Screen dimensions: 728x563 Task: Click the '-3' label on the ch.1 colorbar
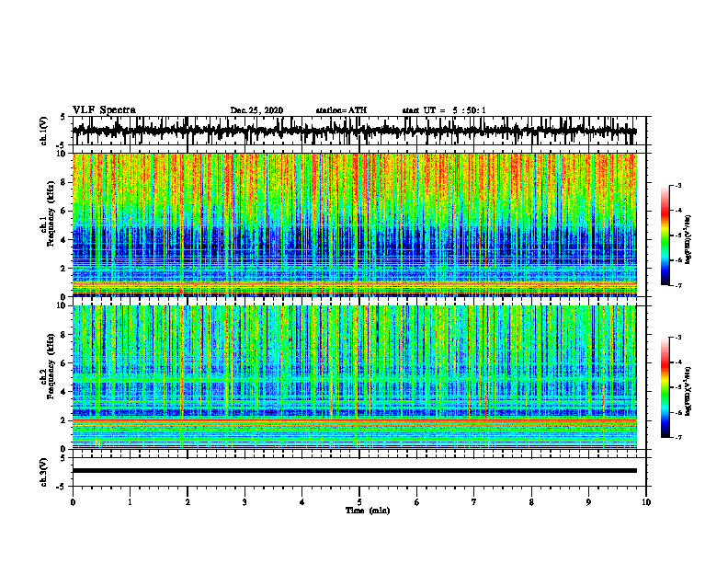coord(678,186)
